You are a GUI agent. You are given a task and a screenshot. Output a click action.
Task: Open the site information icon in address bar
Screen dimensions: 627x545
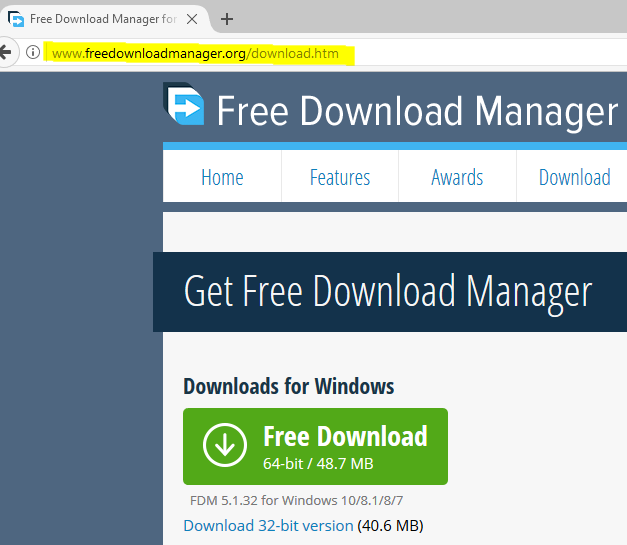click(x=33, y=52)
